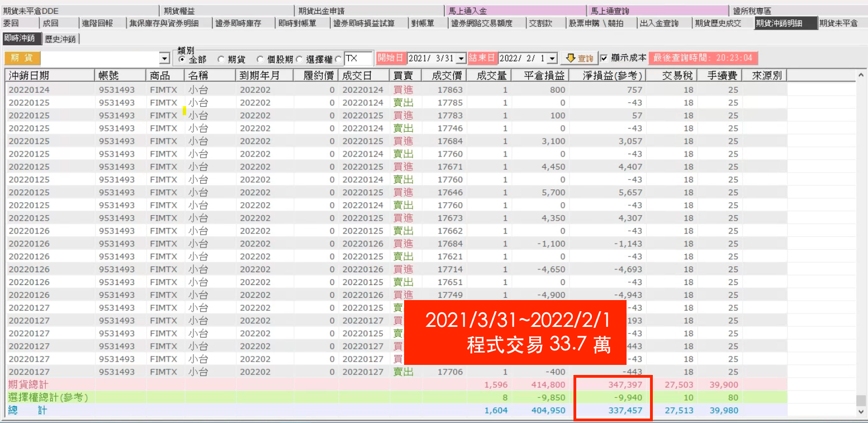Image resolution: width=868 pixels, height=423 pixels.
Task: Select the trade price cell 17706
Action: (450, 373)
